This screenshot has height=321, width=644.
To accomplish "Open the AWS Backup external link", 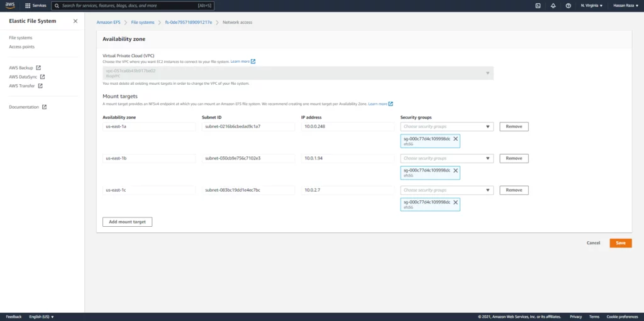I will tap(25, 68).
